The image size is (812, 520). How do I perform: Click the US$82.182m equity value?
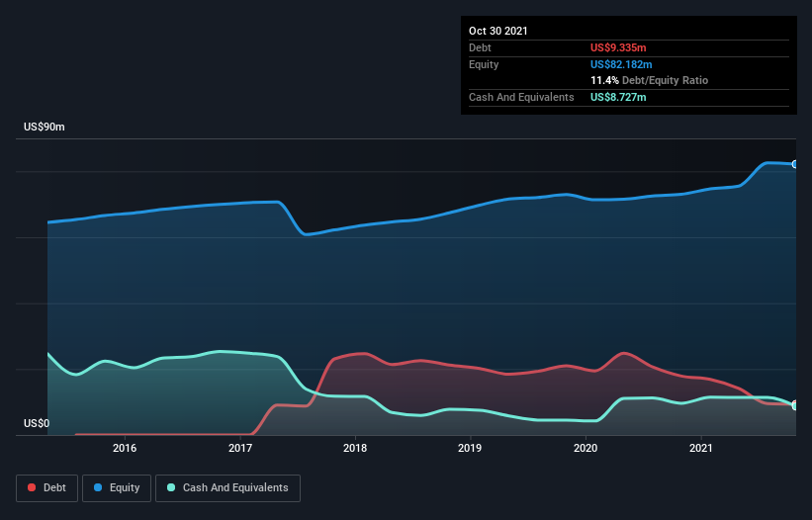point(621,64)
